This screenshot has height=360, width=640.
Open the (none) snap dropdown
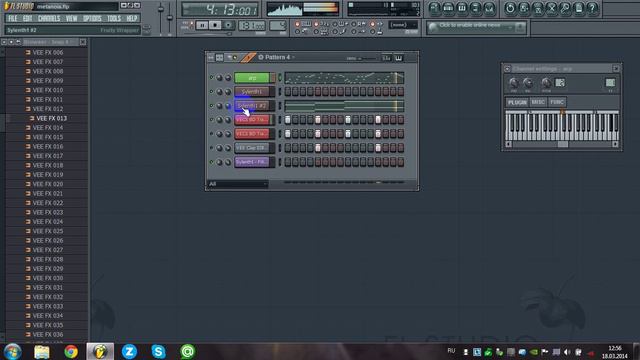pyautogui.click(x=402, y=25)
